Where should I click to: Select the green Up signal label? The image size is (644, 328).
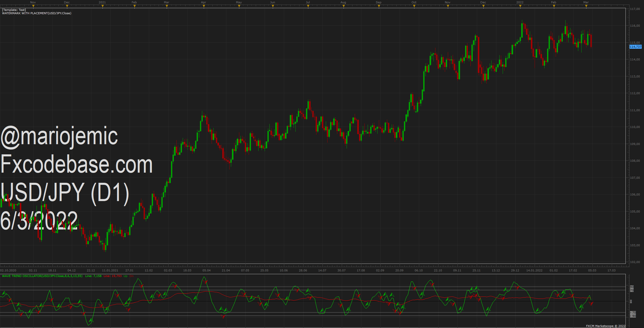pos(125,276)
